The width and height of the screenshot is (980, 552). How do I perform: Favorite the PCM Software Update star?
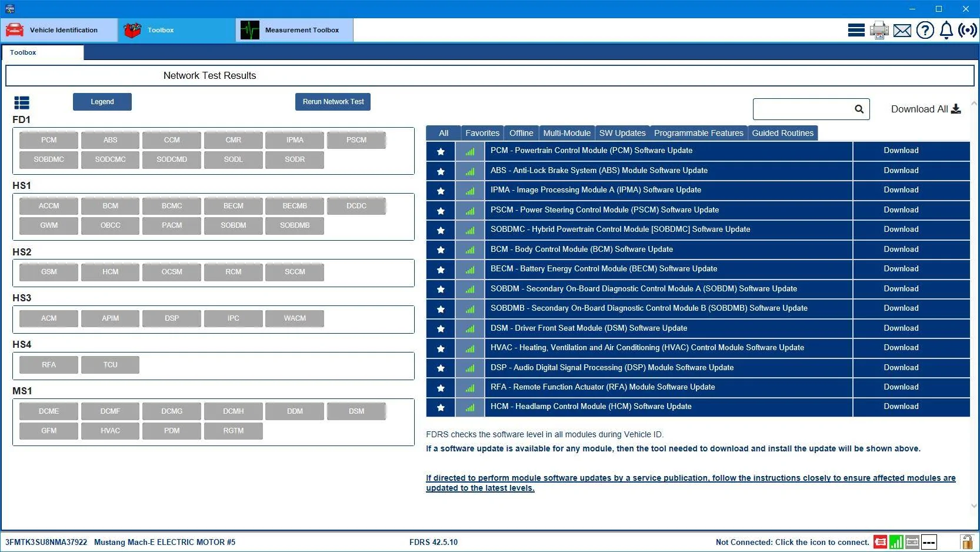pos(441,151)
